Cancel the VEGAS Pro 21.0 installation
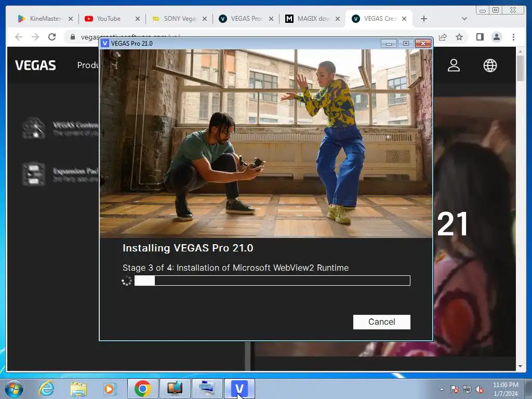The width and height of the screenshot is (532, 399). [x=382, y=322]
